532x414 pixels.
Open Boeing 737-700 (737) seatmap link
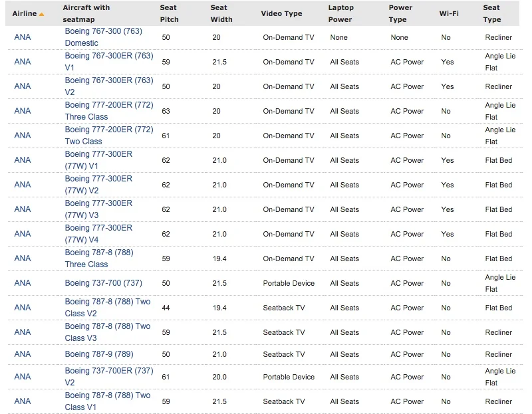(104, 283)
